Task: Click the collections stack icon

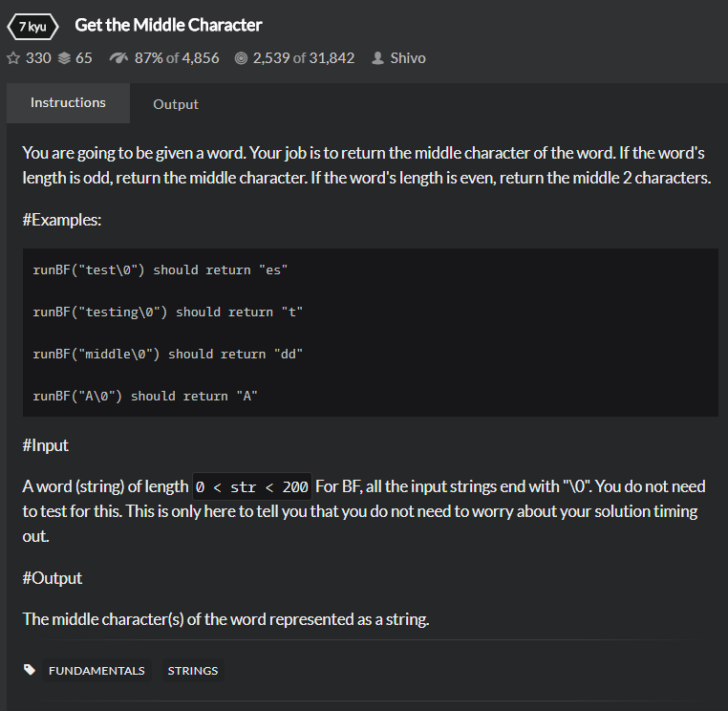Action: coord(64,58)
